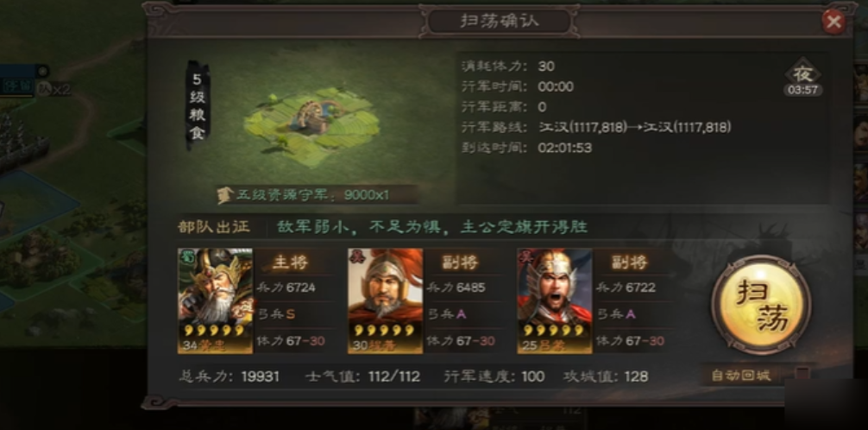
Task: Select the level 25 deputy general portrait
Action: [555, 300]
